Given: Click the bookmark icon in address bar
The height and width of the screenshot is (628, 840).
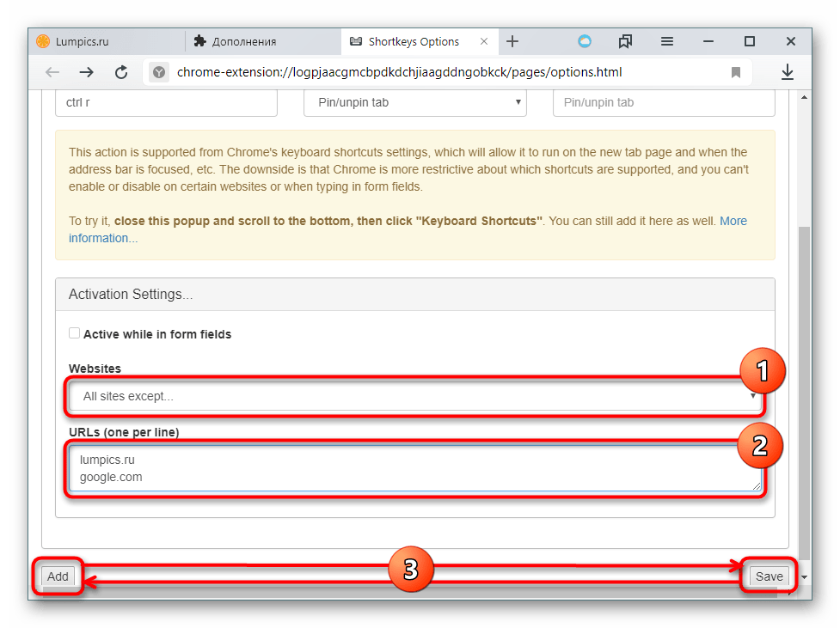Looking at the screenshot, I should (736, 73).
